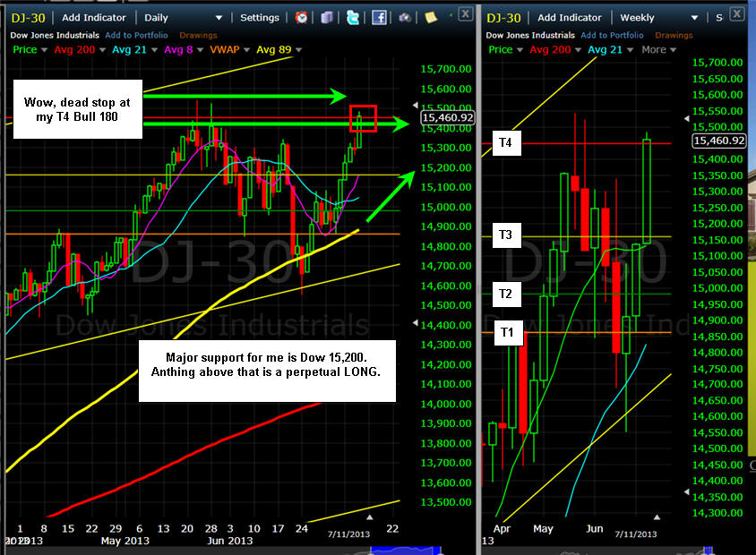Image resolution: width=756 pixels, height=555 pixels.
Task: Click the 14,300.00 price level on weekly axis
Action: [717, 513]
